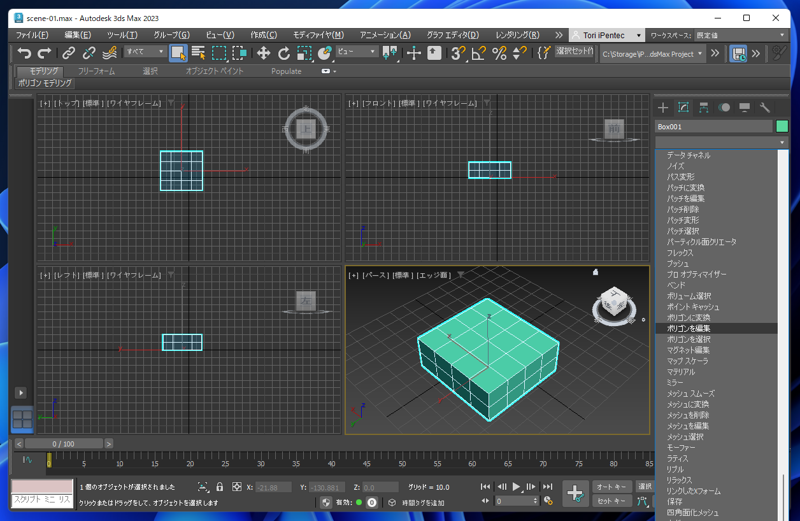
Task: Click the オート キー button
Action: (x=610, y=487)
